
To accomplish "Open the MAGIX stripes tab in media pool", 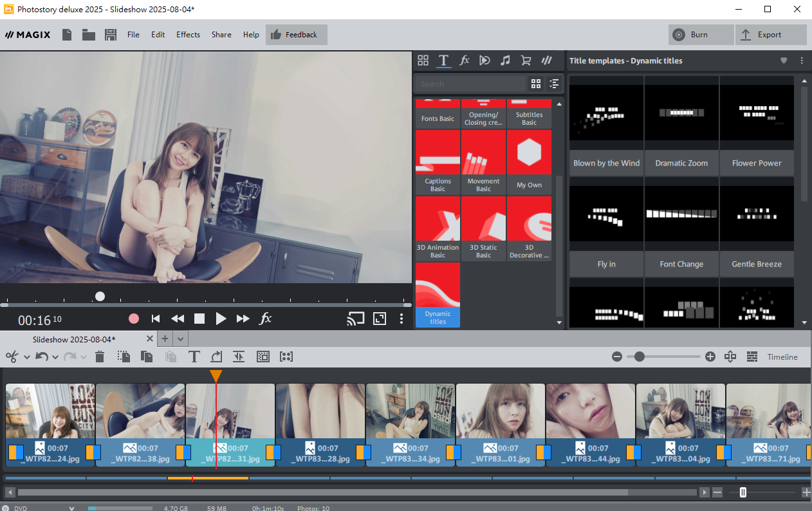I will [547, 60].
